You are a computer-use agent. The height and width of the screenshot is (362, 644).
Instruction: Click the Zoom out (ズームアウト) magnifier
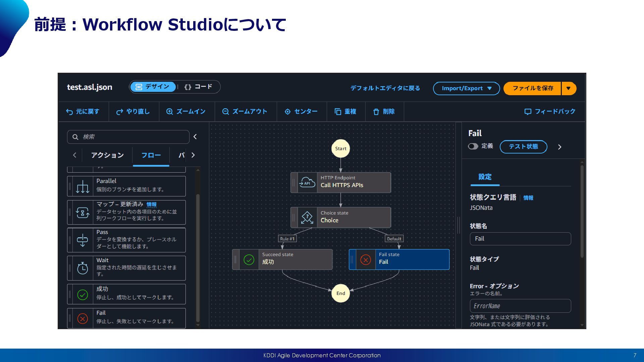click(225, 112)
